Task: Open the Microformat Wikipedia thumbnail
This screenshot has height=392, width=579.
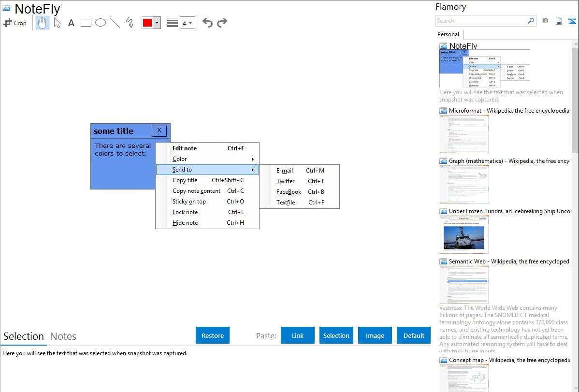Action: 464,134
